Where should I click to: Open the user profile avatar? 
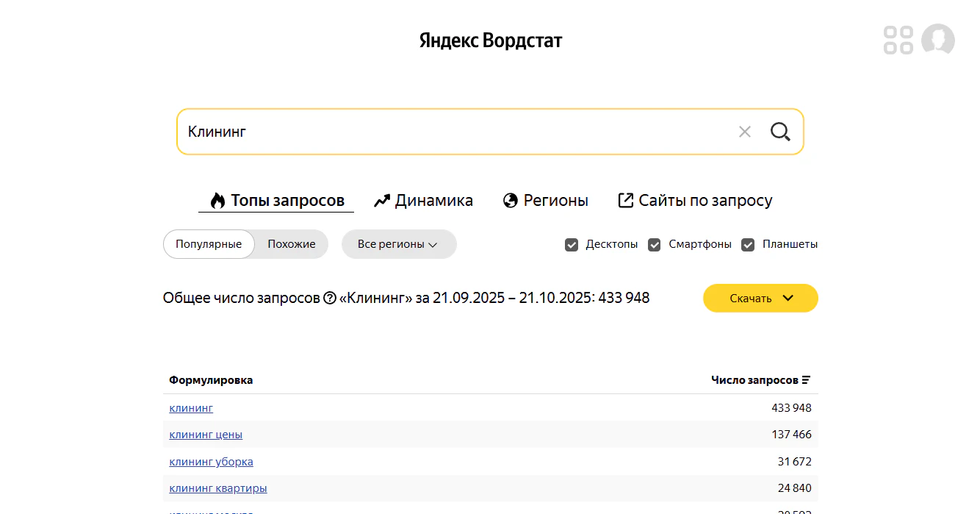pos(938,40)
